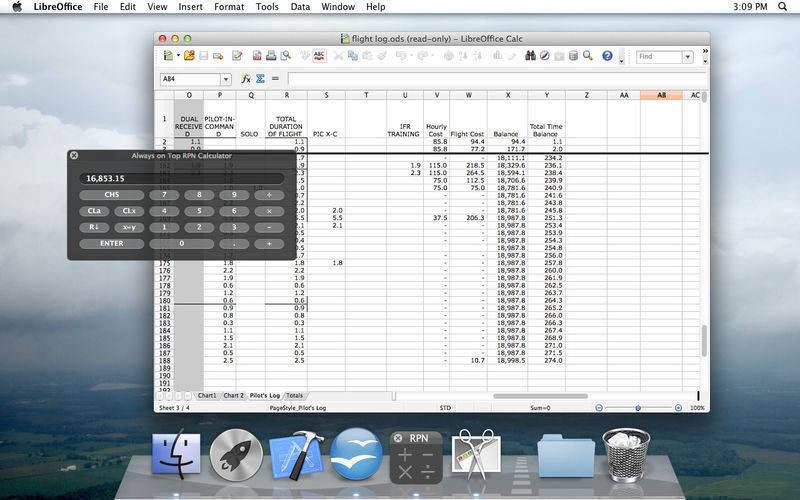Open Find & Replace binoculars icon
The image size is (800, 500).
click(531, 56)
